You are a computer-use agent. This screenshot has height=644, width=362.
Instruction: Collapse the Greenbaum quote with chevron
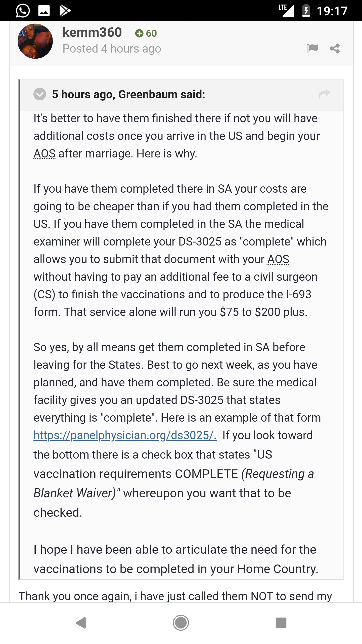[x=40, y=94]
